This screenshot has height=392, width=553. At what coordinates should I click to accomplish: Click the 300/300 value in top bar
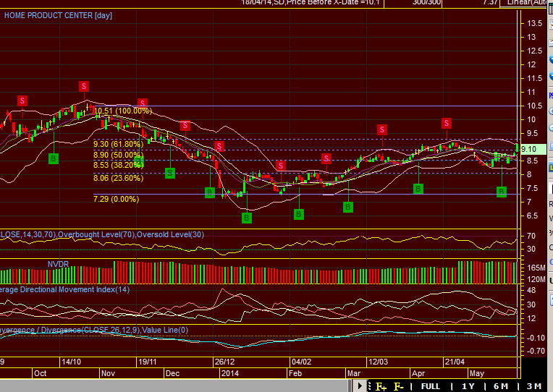[427, 2]
